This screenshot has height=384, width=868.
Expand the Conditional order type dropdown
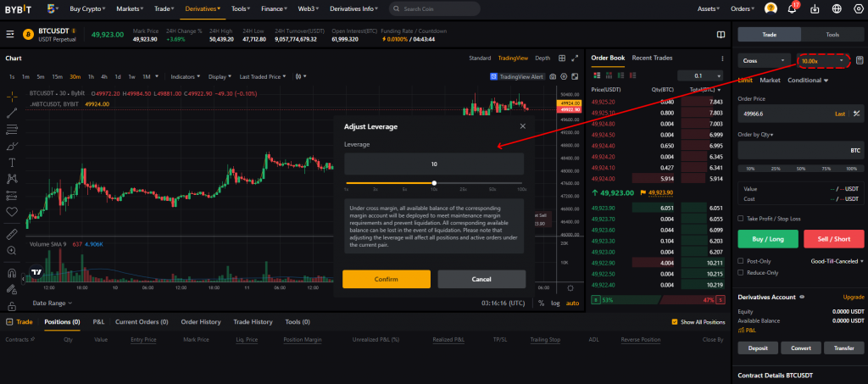(808, 81)
